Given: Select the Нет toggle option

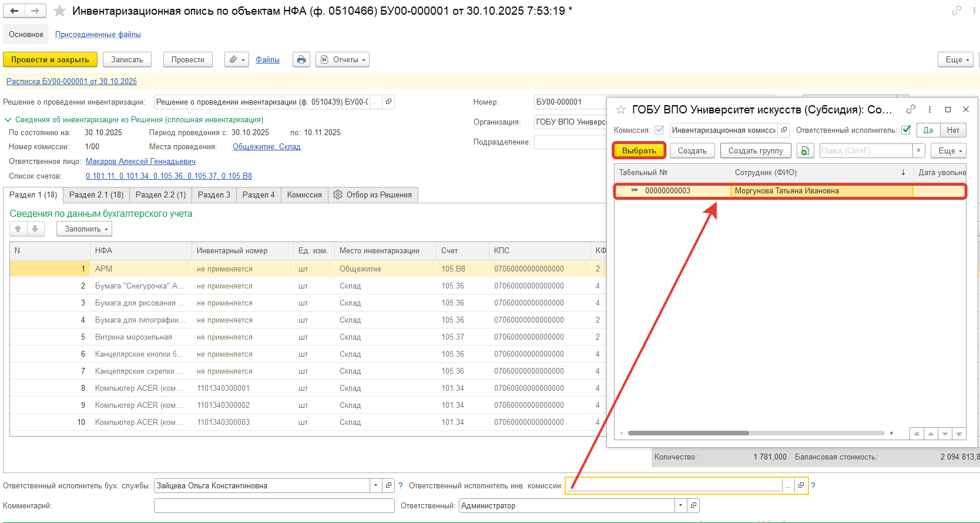Looking at the screenshot, I should click(x=953, y=130).
